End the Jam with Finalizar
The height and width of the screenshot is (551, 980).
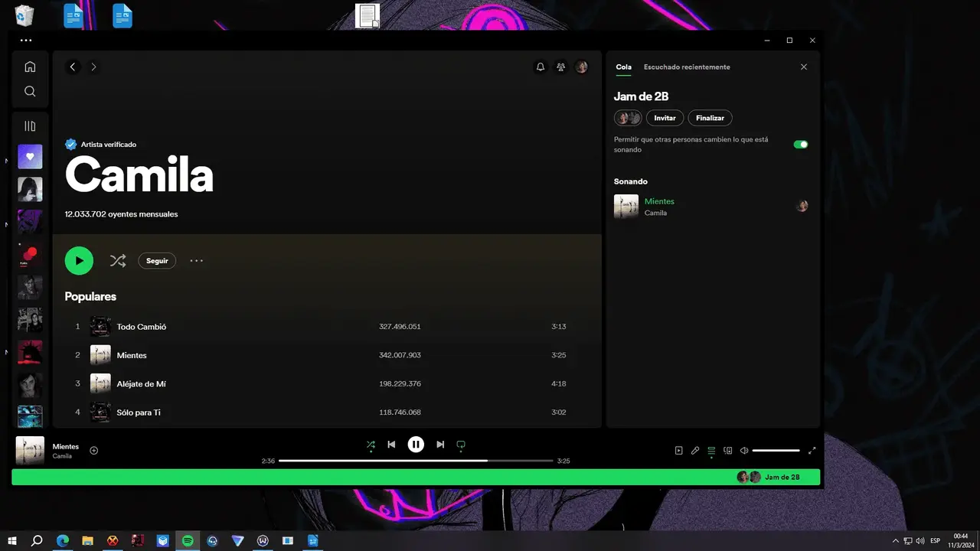710,118
